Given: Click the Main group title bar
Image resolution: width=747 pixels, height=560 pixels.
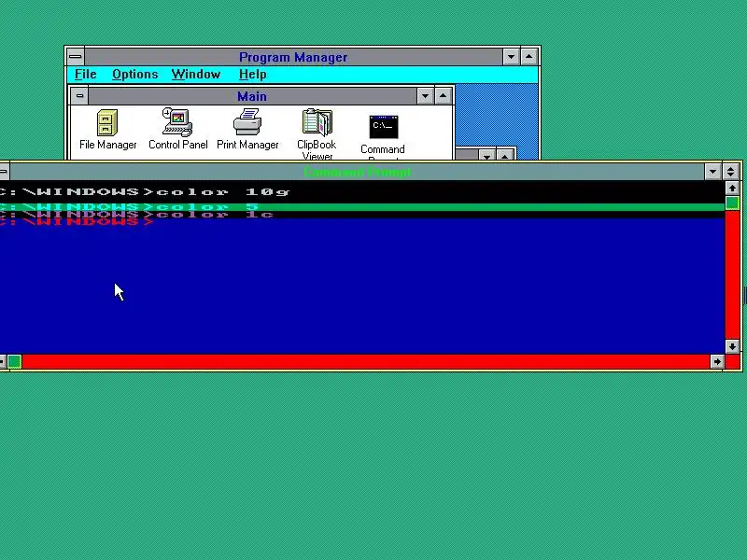Looking at the screenshot, I should click(252, 96).
